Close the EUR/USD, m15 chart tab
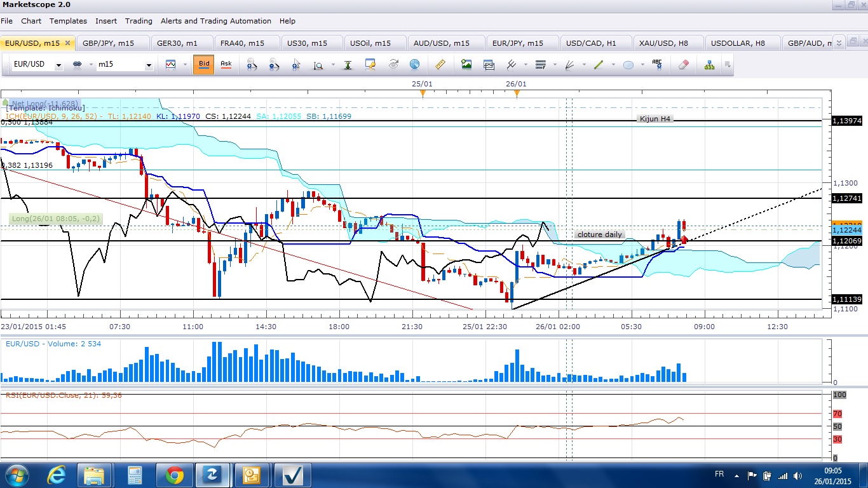This screenshot has height=488, width=868. click(x=68, y=43)
